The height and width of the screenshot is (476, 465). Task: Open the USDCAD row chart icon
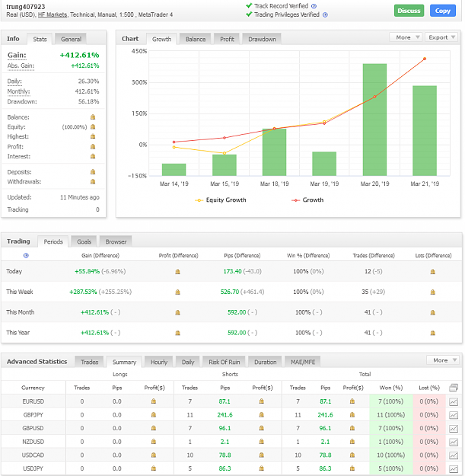pos(454,455)
